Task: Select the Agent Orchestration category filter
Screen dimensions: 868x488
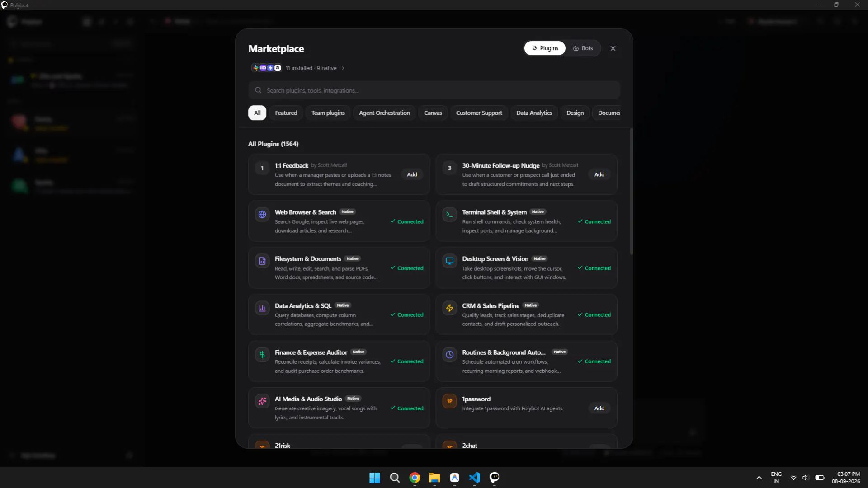Action: pyautogui.click(x=384, y=113)
